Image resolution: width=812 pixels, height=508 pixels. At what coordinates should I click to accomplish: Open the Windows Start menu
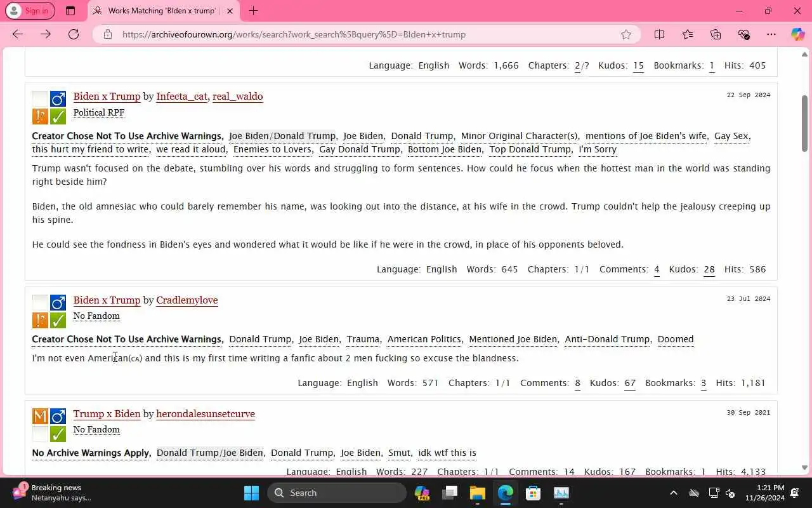tap(251, 493)
